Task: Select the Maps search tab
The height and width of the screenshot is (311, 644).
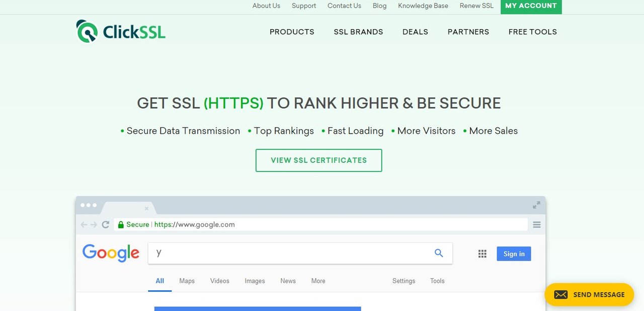Action: (187, 281)
